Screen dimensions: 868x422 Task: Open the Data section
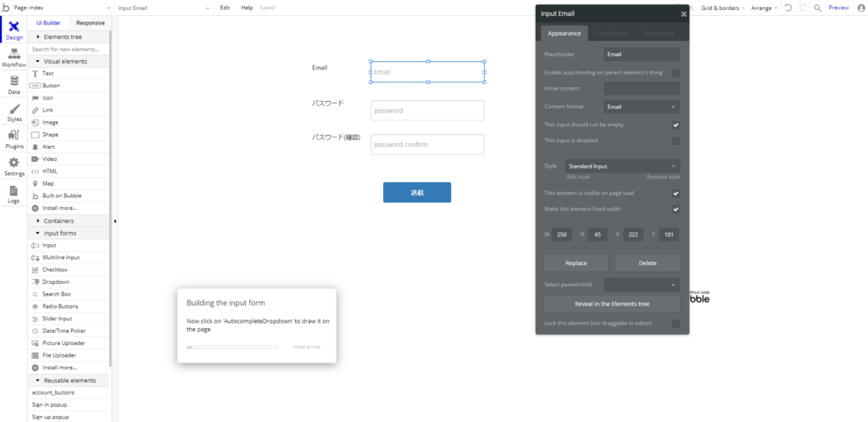point(14,86)
